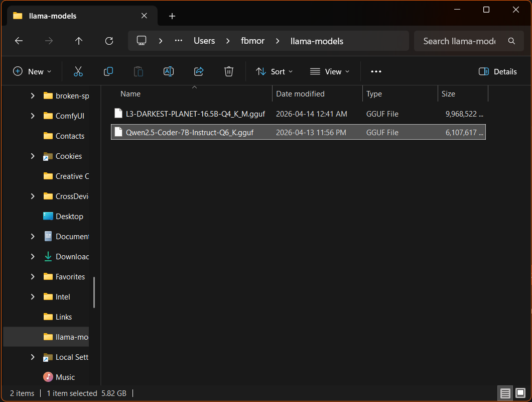This screenshot has height=402, width=532.
Task: Click the Delete trash can icon
Action: pos(229,71)
